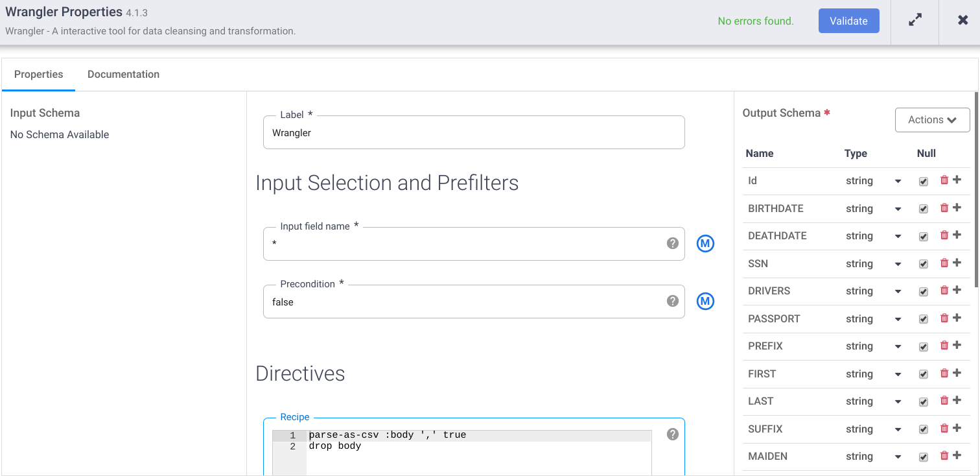
Task: Switch to the Documentation tab
Action: tap(123, 75)
